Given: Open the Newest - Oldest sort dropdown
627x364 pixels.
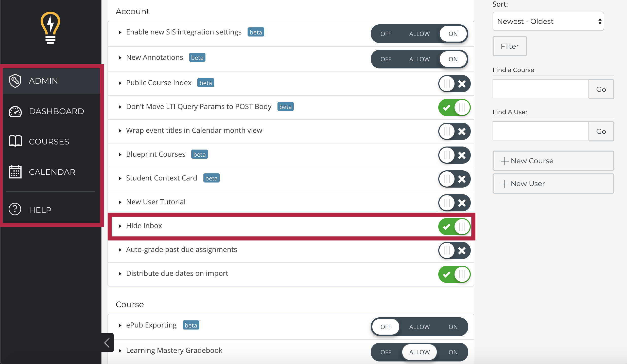Looking at the screenshot, I should pos(548,21).
